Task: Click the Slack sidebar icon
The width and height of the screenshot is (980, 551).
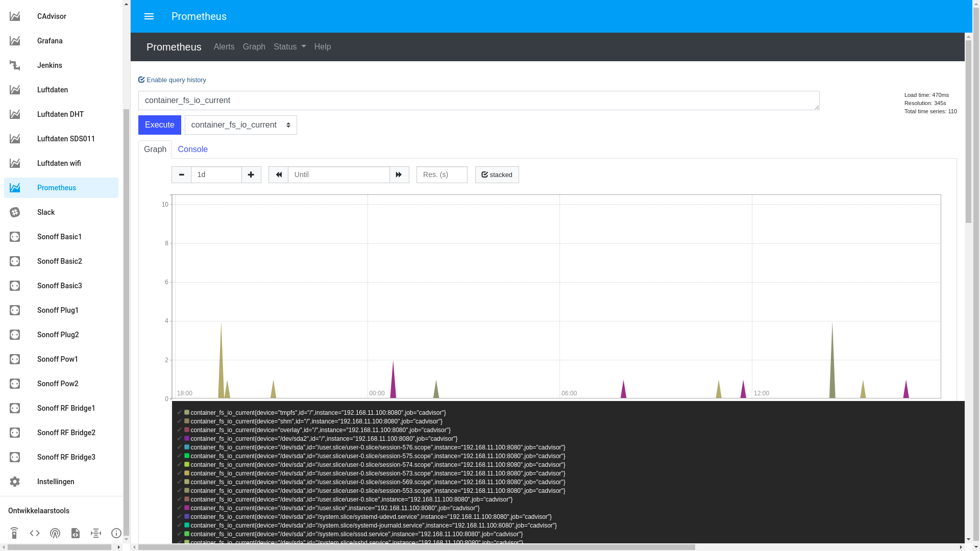Action: [15, 212]
